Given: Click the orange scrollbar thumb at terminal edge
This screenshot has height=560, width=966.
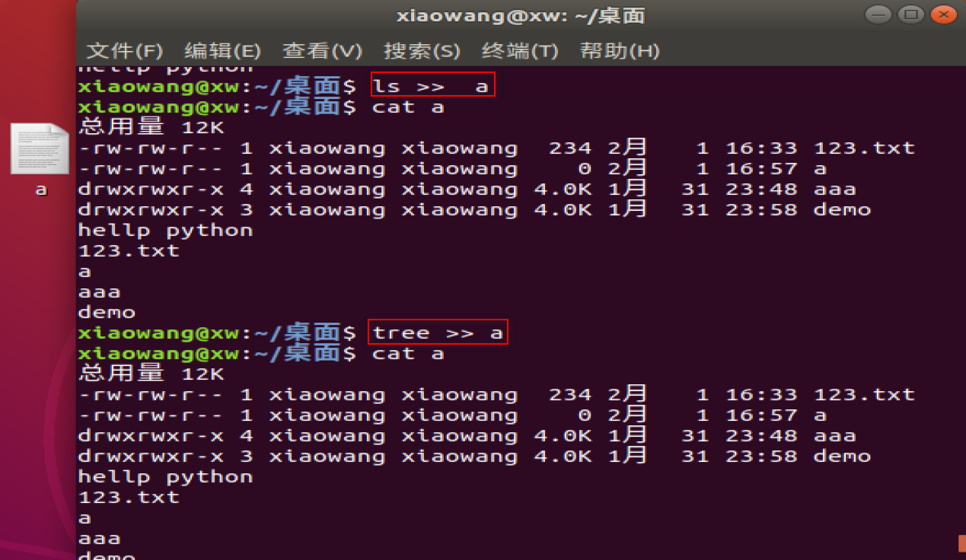Looking at the screenshot, I should coord(962,542).
